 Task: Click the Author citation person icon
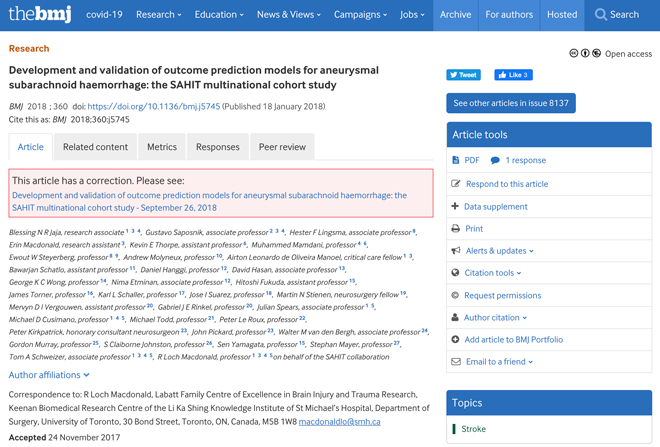pos(455,317)
